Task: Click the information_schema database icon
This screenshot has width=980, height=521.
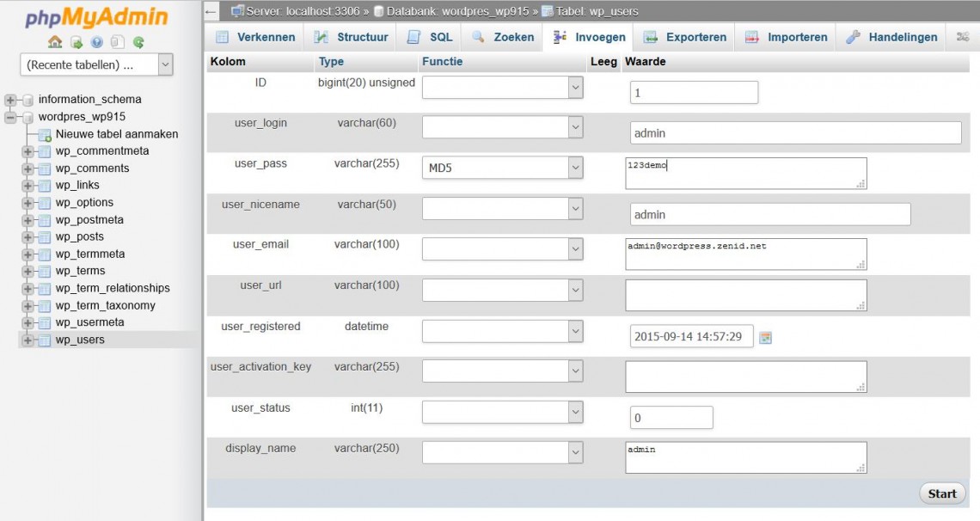Action: coord(28,100)
